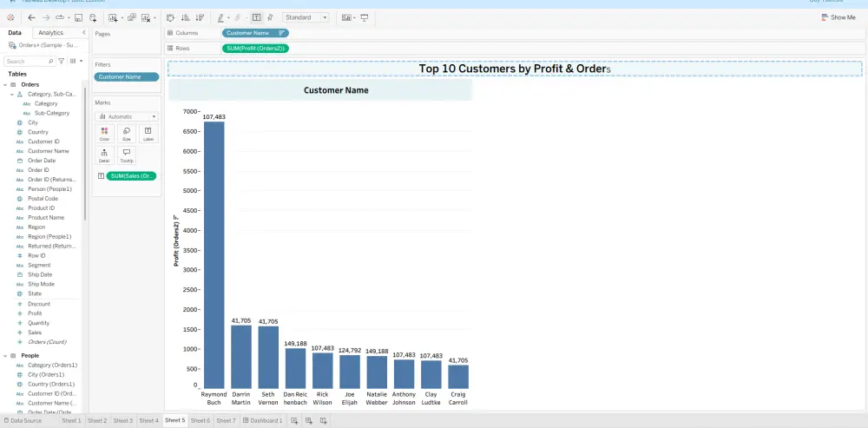Open dropdown next to Show/Hide Cards icon

pos(354,18)
